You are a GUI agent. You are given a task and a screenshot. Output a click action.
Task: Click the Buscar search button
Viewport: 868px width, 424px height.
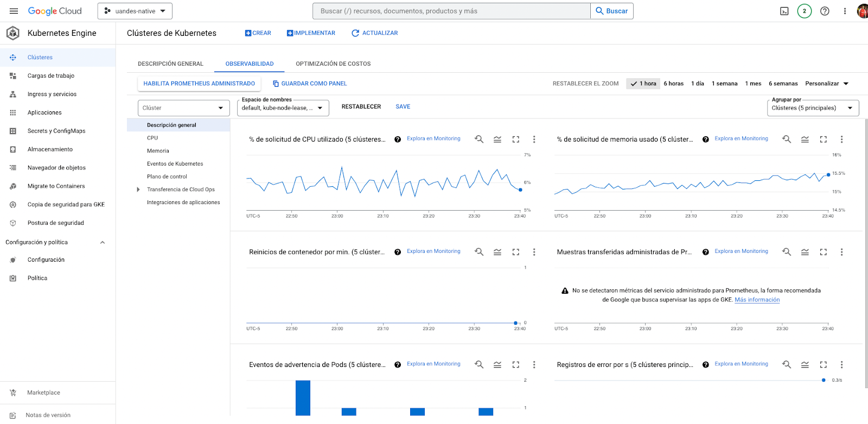click(612, 11)
